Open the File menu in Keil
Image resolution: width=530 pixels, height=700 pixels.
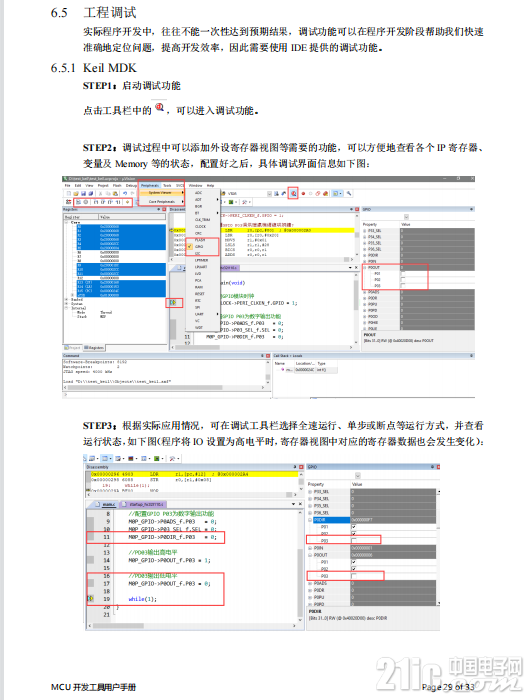click(68, 185)
